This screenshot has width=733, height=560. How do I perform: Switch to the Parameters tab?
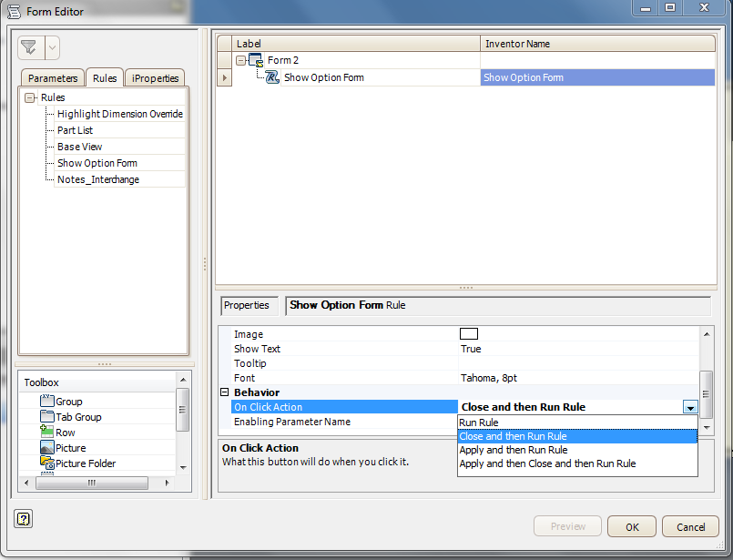coord(52,77)
